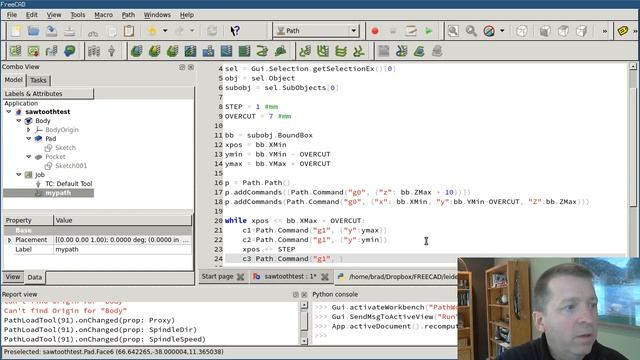Create a new document with toolbar icon
The width and height of the screenshot is (640, 360).
click(x=16, y=31)
